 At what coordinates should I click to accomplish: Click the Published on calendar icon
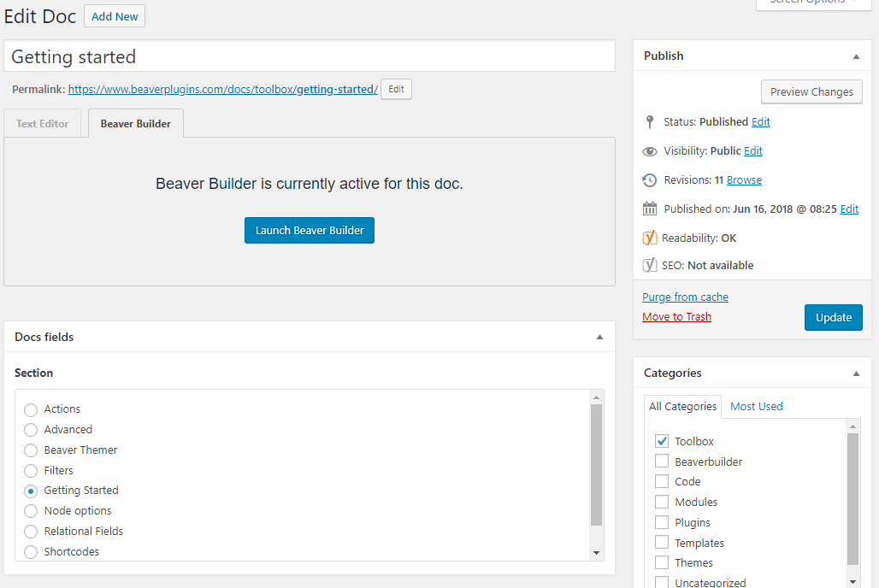[x=649, y=209]
